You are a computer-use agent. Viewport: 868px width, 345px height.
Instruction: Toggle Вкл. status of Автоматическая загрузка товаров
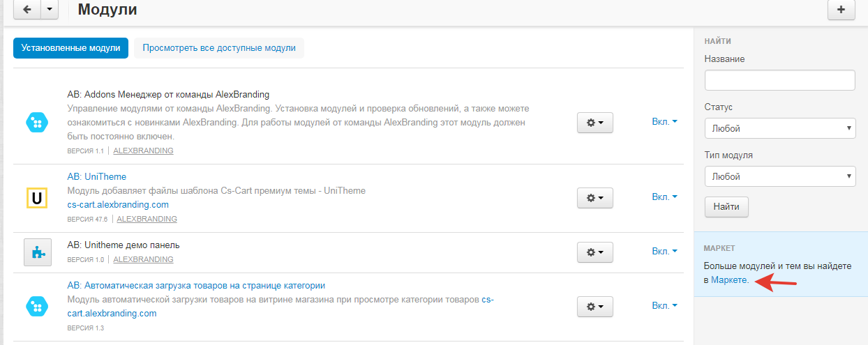pos(664,305)
